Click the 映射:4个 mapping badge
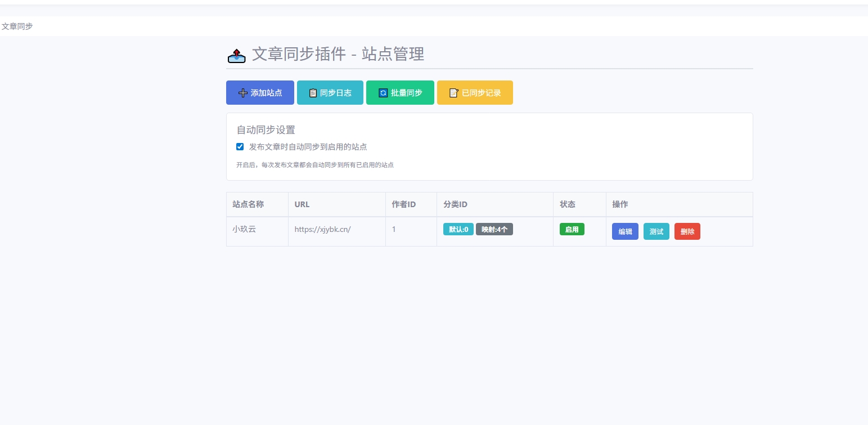This screenshot has width=868, height=425. pos(494,229)
